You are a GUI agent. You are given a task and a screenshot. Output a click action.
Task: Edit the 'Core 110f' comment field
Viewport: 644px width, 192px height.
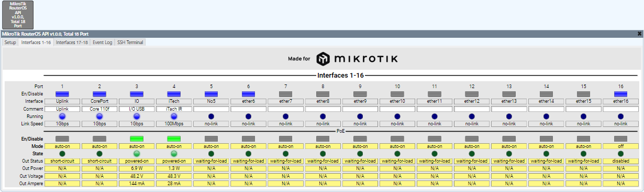pyautogui.click(x=99, y=109)
